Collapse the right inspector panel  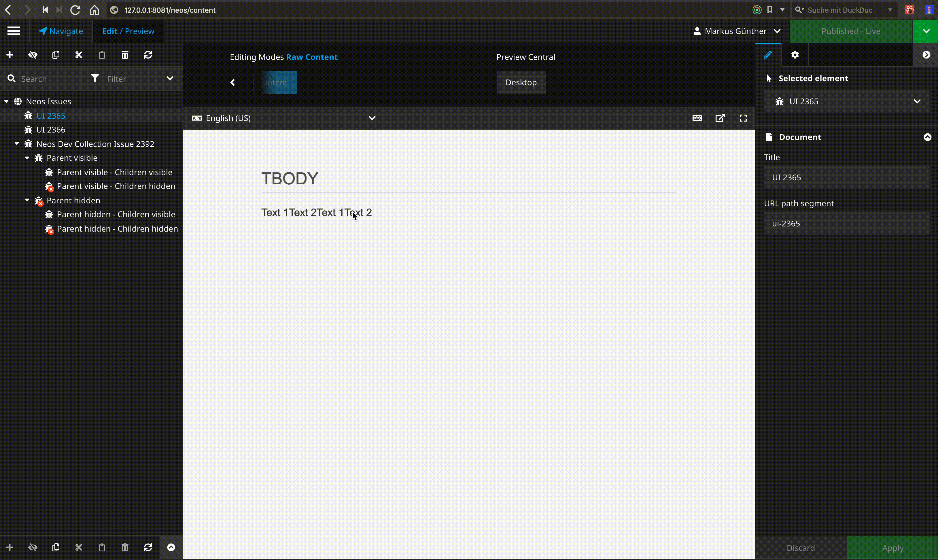(926, 55)
